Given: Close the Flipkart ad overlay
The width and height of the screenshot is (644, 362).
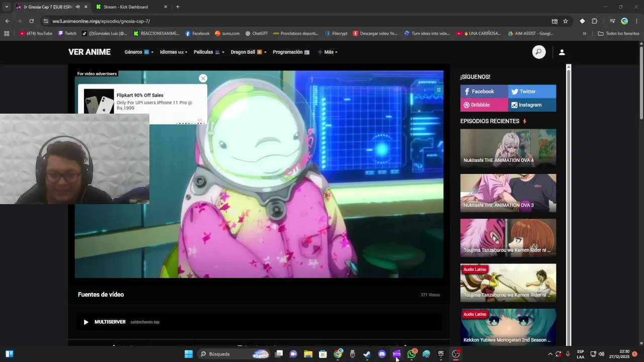Looking at the screenshot, I should pyautogui.click(x=203, y=78).
